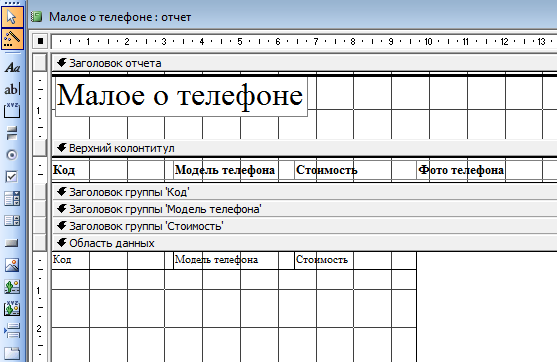Select the Unbound Object Frame tool

pyautogui.click(x=12, y=287)
